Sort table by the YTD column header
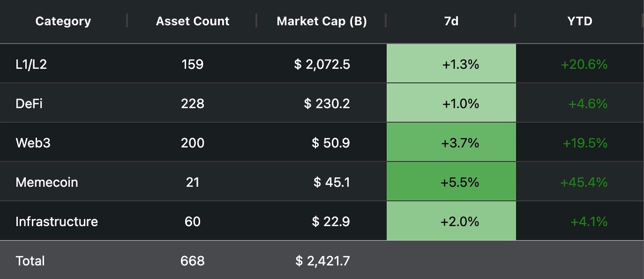Viewport: 644px width, 279px height. pos(580,21)
